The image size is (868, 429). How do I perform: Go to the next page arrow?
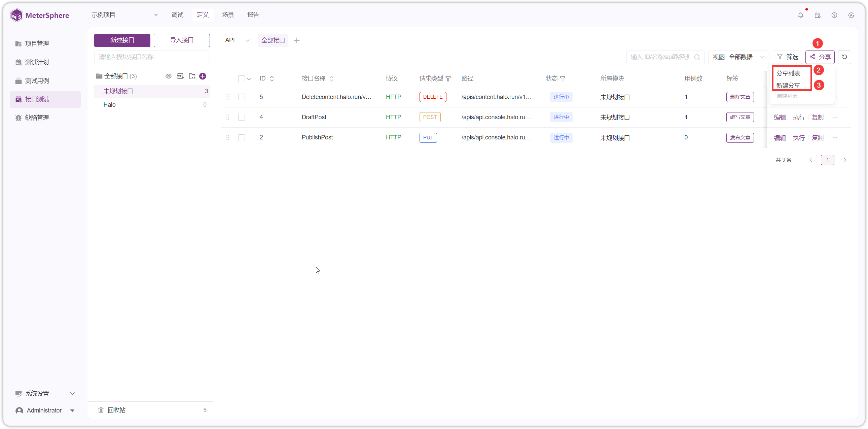point(844,160)
